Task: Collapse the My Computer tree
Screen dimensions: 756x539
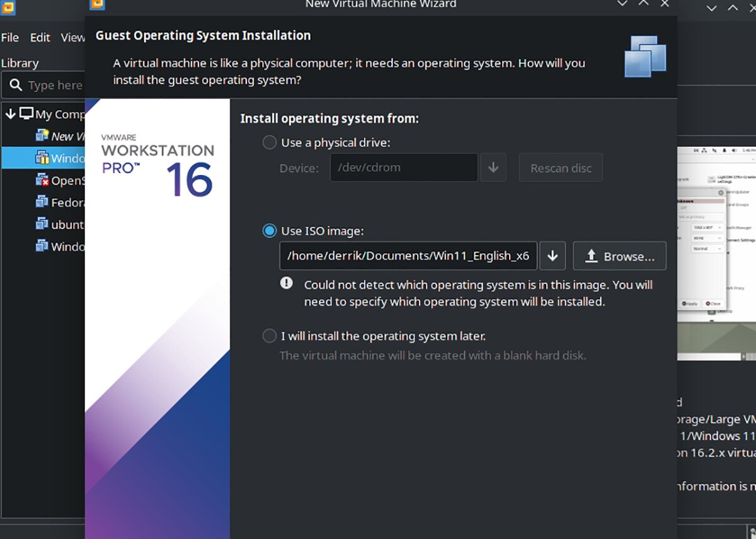Action: (x=9, y=114)
